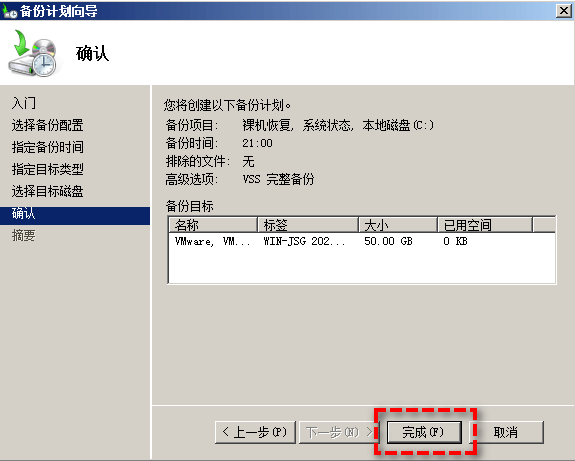Select the 指定目标类型 step

click(47, 169)
